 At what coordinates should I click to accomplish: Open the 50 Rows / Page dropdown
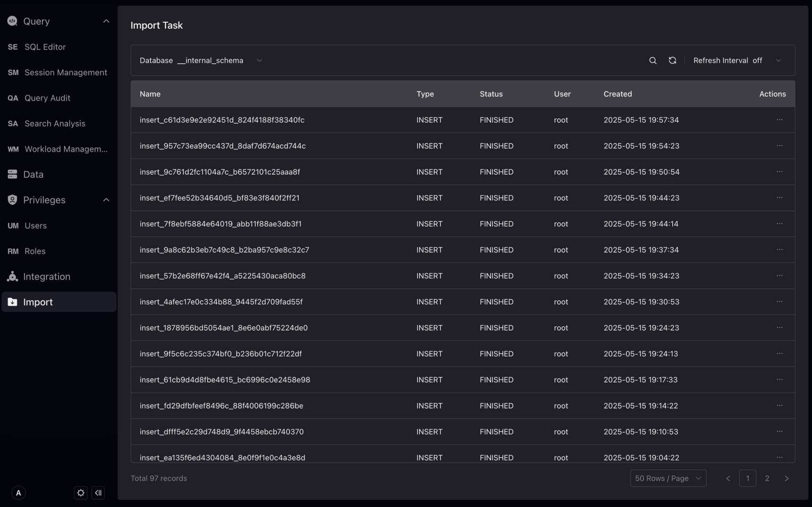click(x=668, y=478)
